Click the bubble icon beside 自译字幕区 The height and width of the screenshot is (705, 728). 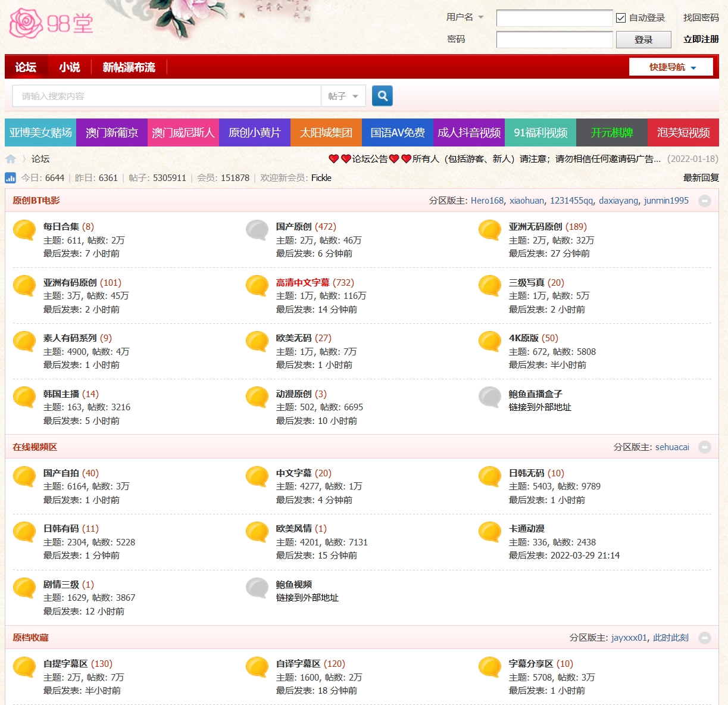point(257,667)
